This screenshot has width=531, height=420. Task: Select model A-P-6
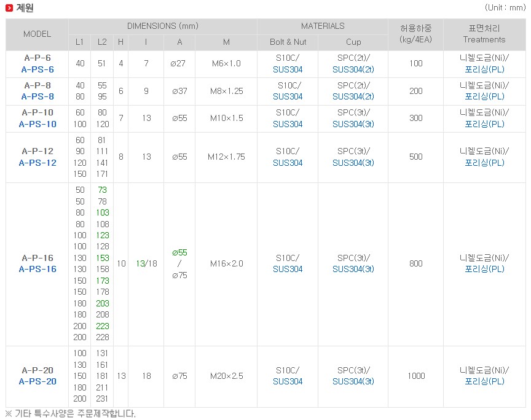(37, 58)
